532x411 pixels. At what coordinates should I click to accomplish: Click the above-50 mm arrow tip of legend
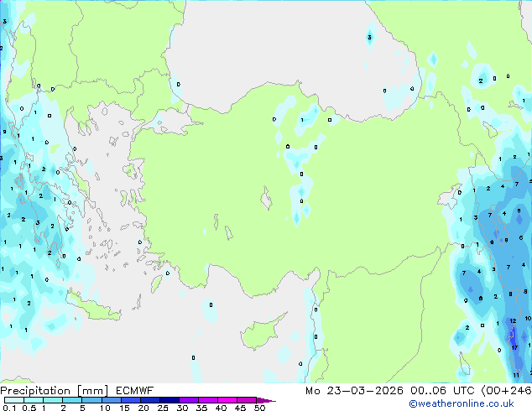coord(266,400)
